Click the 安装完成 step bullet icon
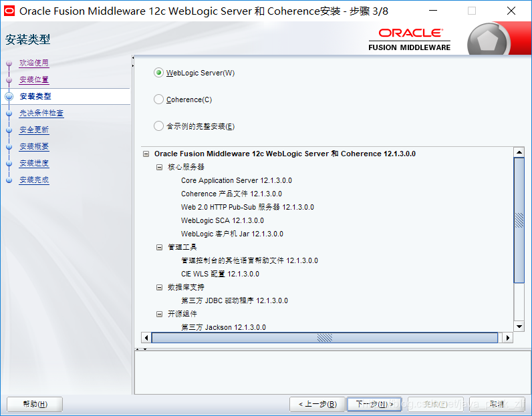The image size is (532, 416). (9, 180)
